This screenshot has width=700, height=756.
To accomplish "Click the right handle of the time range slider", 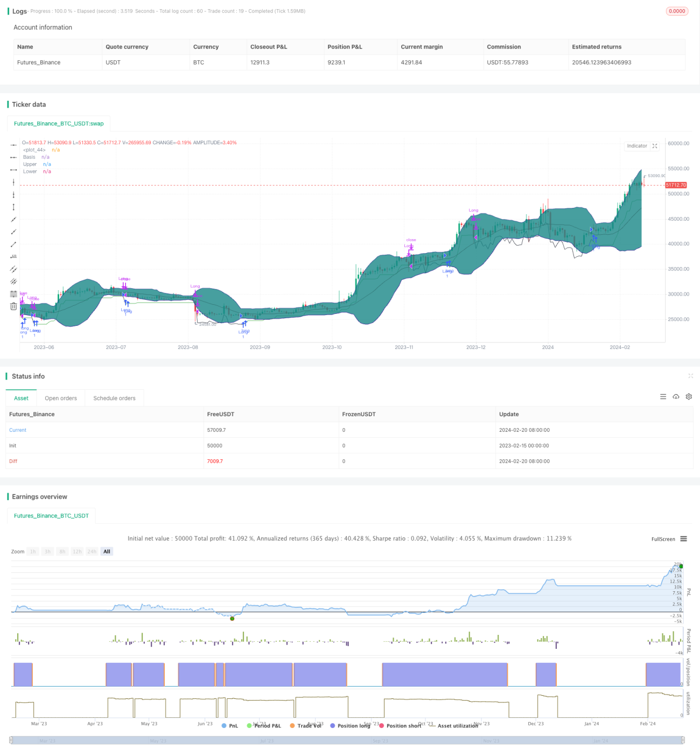I will tap(683, 740).
